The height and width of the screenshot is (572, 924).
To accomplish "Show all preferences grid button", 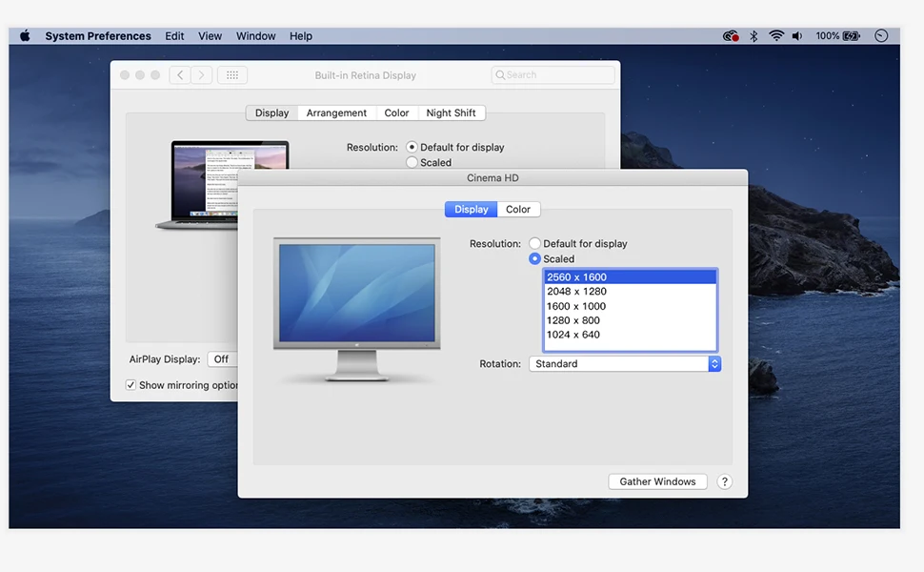I will 232,75.
